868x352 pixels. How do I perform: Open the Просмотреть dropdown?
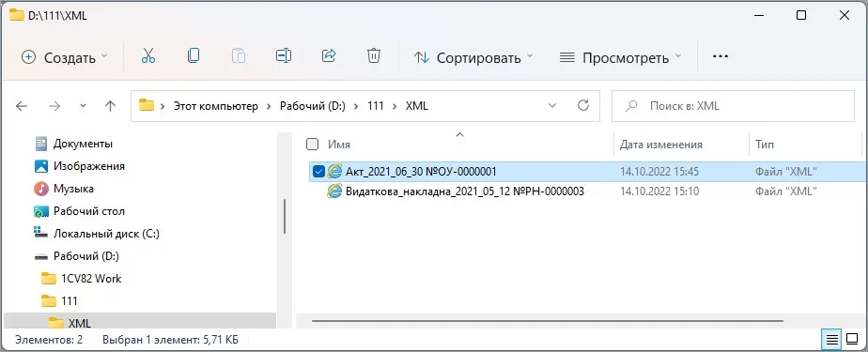point(620,57)
